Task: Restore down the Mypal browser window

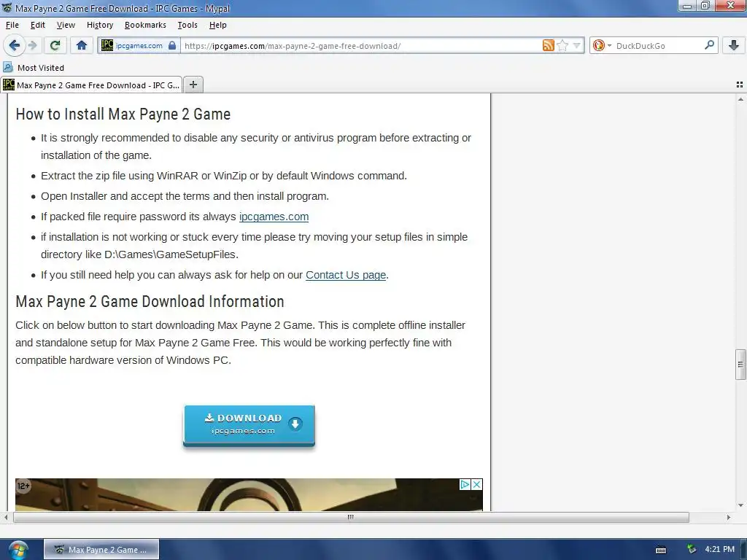Action: 705,6
